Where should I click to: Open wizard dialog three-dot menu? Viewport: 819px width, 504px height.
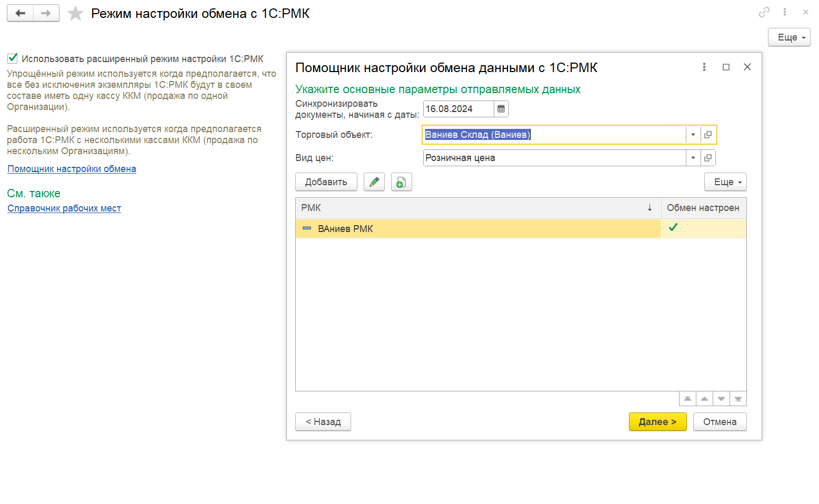[704, 67]
